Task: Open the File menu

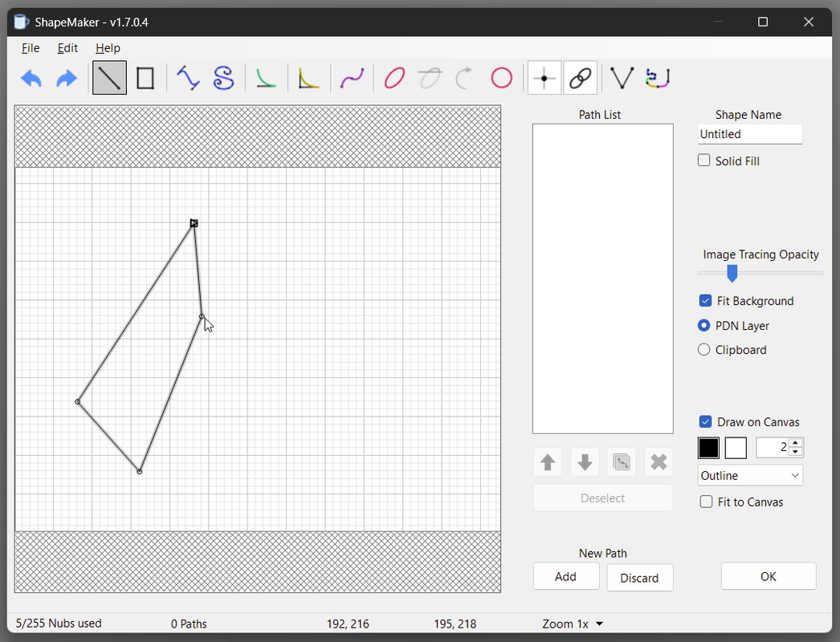Action: (x=31, y=48)
